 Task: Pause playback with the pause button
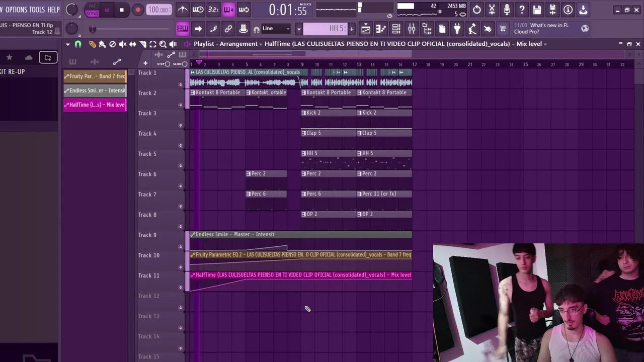click(x=107, y=10)
